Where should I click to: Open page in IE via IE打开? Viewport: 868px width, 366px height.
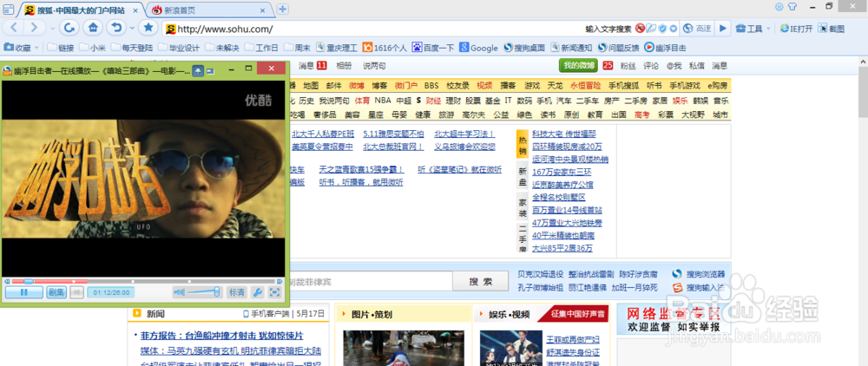(x=796, y=29)
